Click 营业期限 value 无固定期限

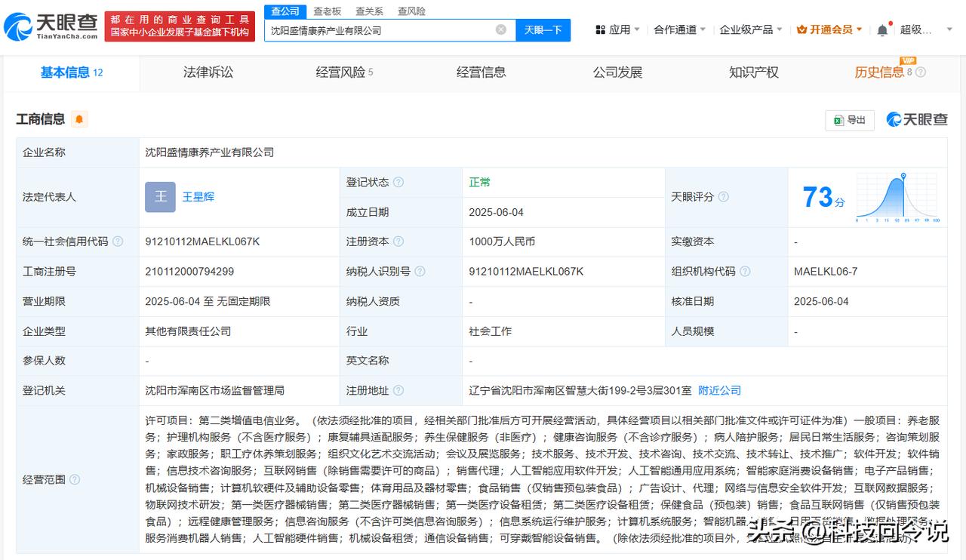point(243,301)
